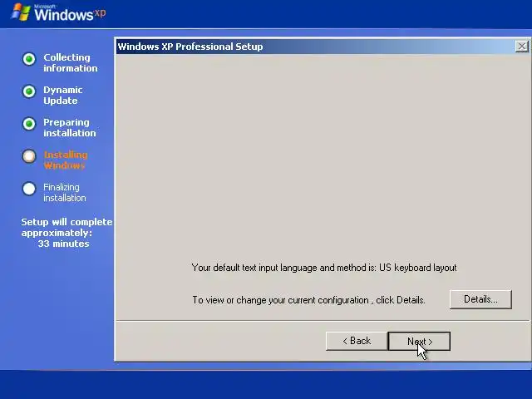Click the Collecting information step indicator
The width and height of the screenshot is (532, 399).
pyautogui.click(x=29, y=59)
